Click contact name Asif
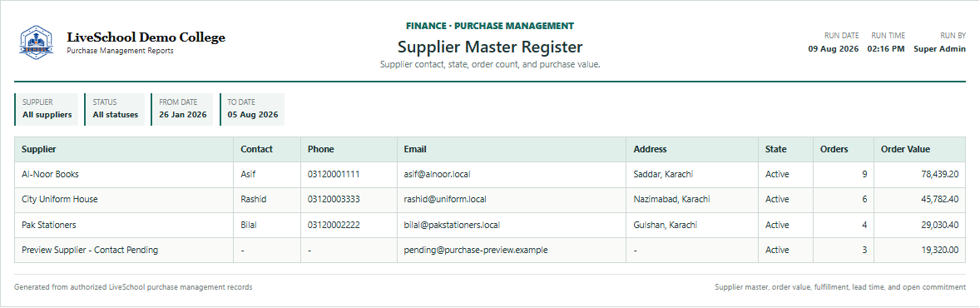 click(248, 175)
